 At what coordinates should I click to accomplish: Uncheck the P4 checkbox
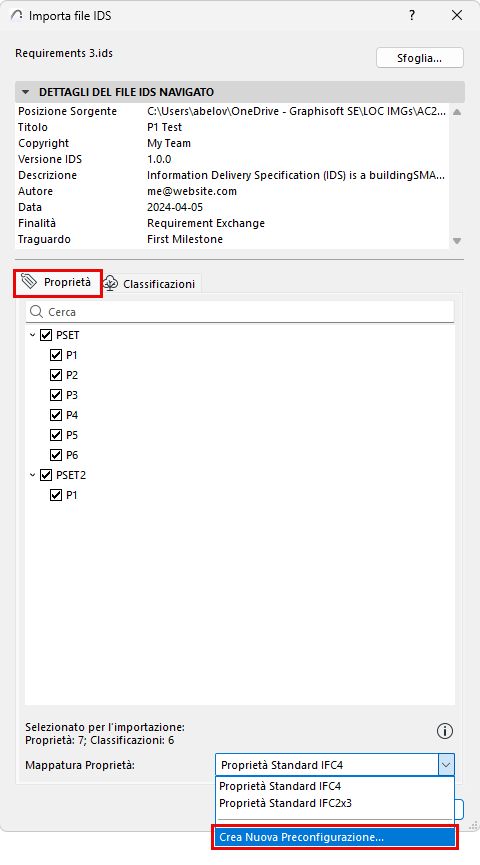(56, 415)
